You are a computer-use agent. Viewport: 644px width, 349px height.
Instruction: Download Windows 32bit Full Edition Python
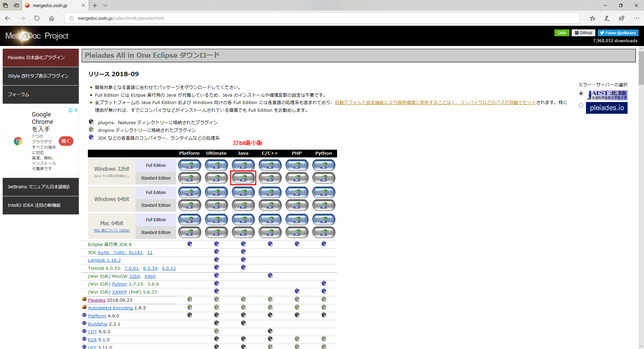(324, 165)
